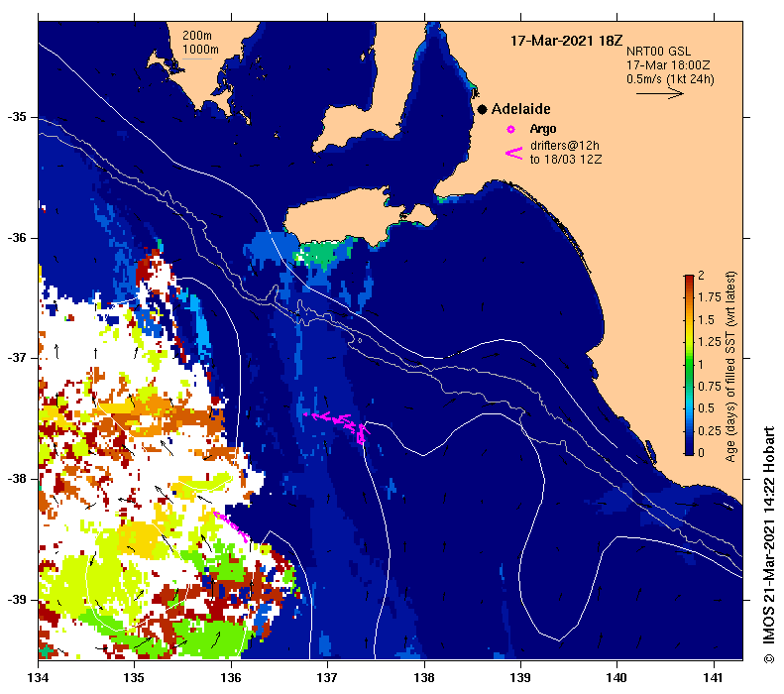Image resolution: width=784 pixels, height=694 pixels.
Task: Click the '-37' latitude axis label
Action: 17,358
